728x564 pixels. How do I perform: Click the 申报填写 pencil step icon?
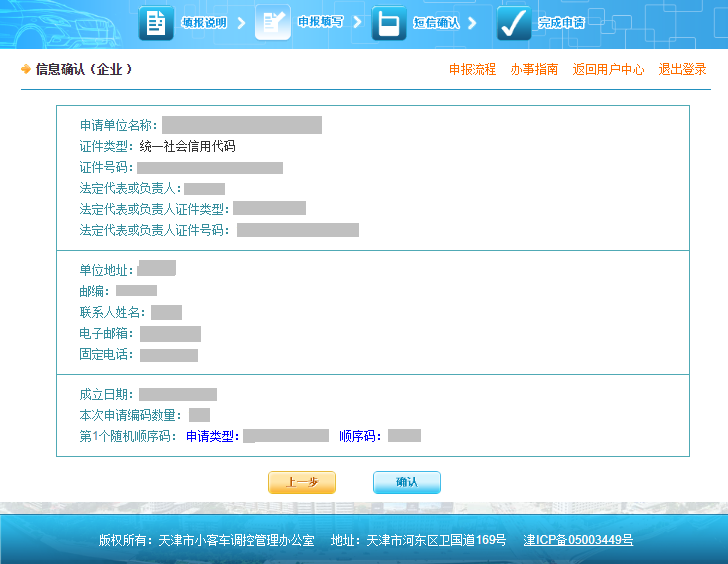pyautogui.click(x=273, y=23)
